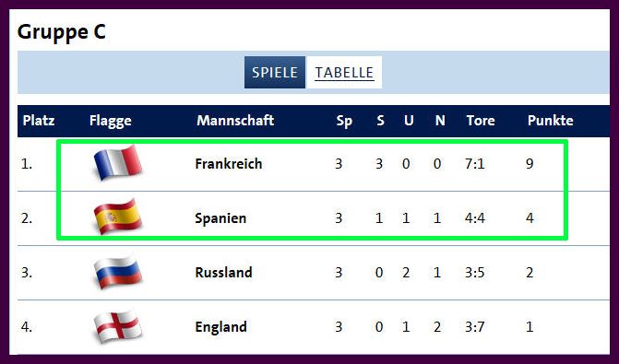Viewport: 619px width, 364px height.
Task: Select the Frankreich team name
Action: pyautogui.click(x=229, y=164)
